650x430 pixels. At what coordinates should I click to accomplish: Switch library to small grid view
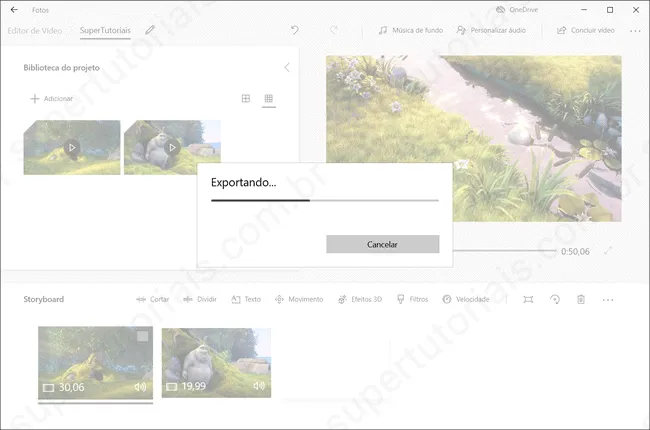click(x=269, y=98)
